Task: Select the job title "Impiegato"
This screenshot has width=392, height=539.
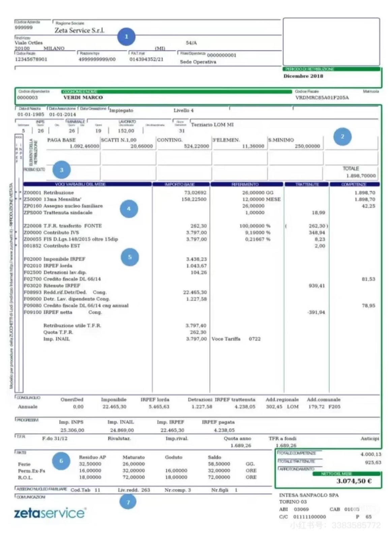Action: point(121,110)
